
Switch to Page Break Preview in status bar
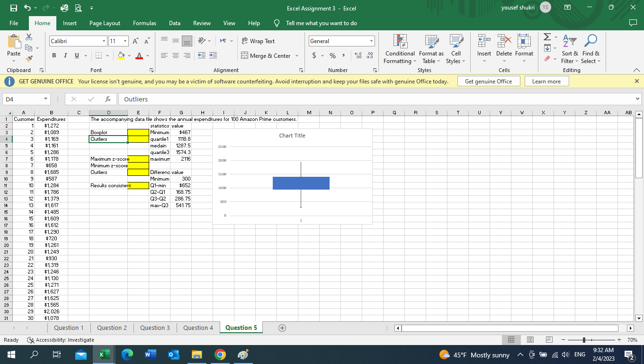click(549, 340)
